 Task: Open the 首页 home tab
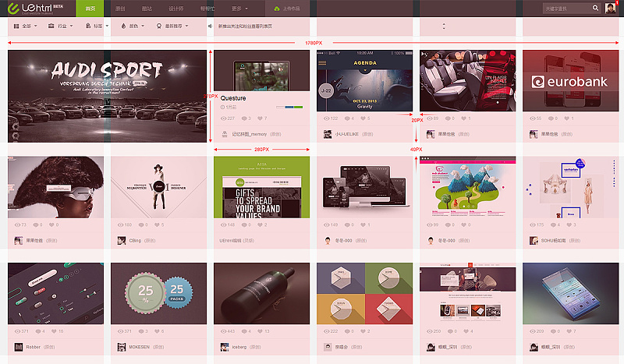(90, 9)
